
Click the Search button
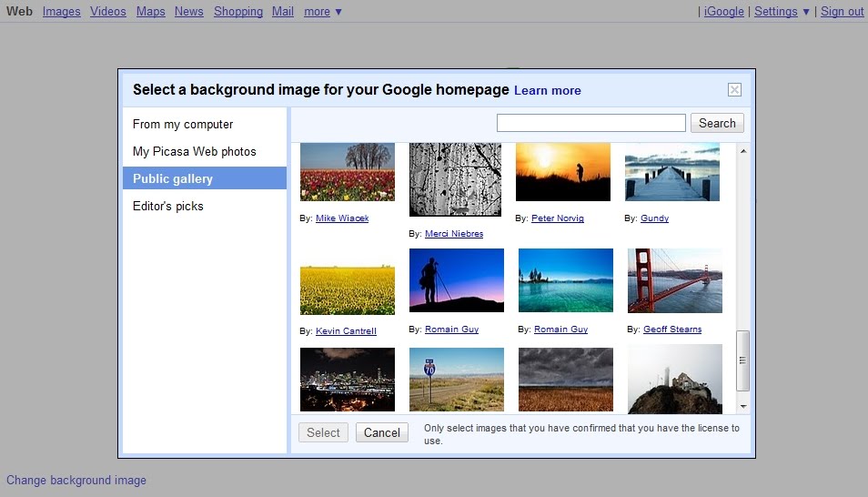pos(717,123)
